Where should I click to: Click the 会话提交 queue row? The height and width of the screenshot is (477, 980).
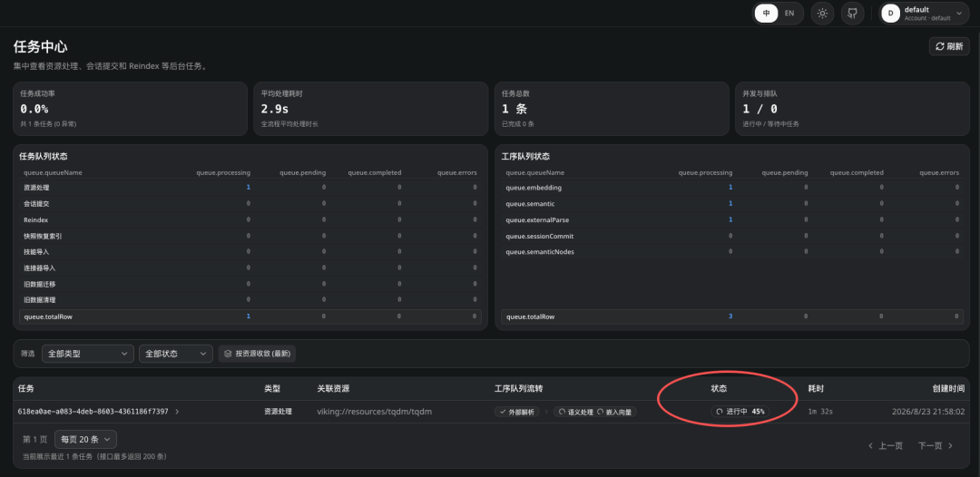(x=250, y=203)
